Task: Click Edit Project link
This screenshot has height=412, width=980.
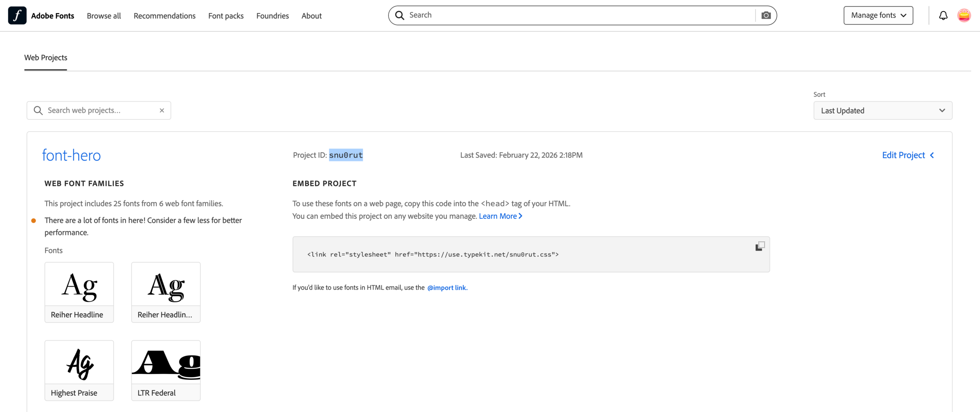Action: tap(903, 155)
